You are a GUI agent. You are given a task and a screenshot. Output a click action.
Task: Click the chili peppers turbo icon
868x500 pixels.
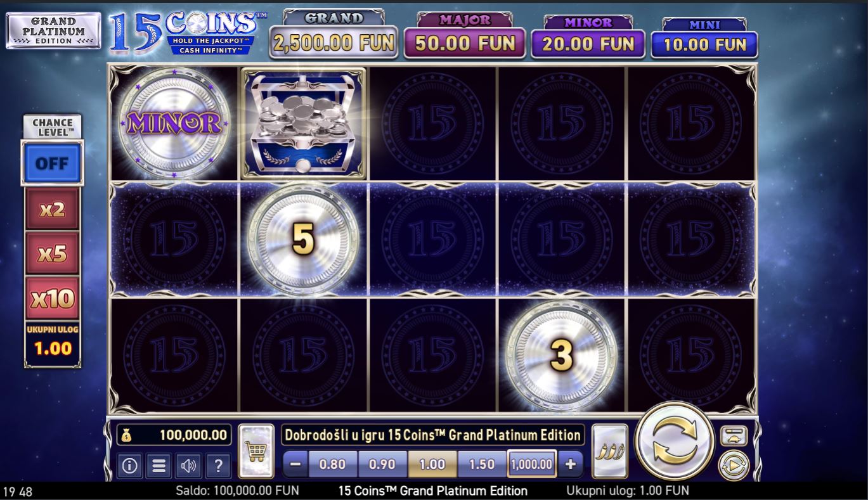point(610,451)
